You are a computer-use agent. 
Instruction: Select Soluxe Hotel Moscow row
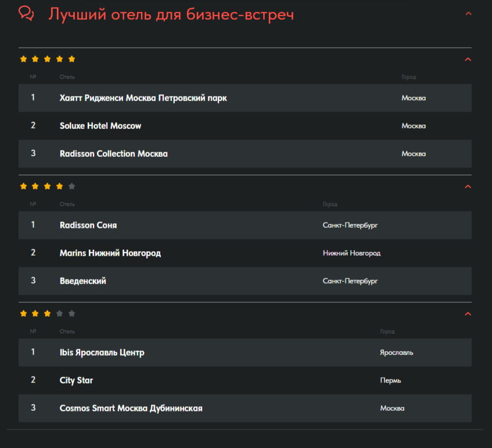point(245,126)
